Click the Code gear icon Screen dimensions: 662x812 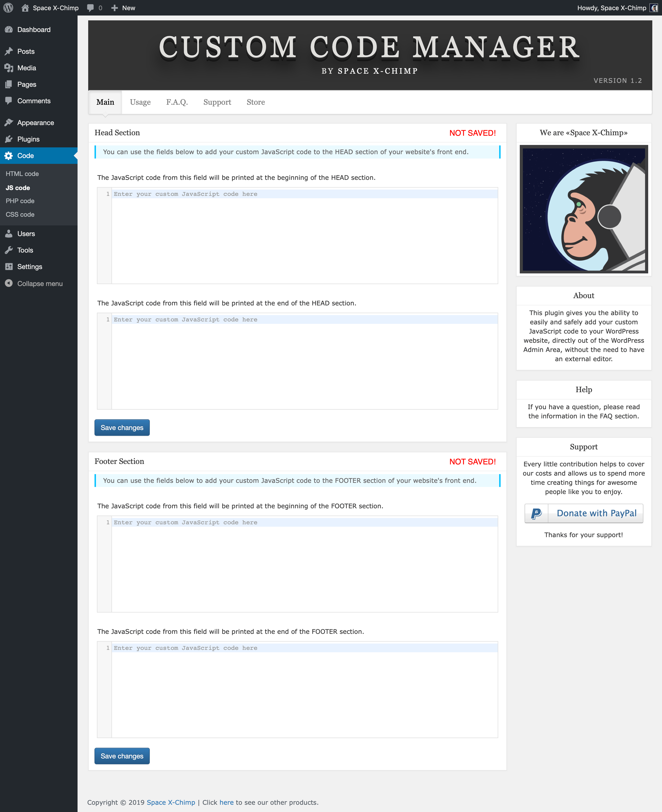[x=9, y=156]
